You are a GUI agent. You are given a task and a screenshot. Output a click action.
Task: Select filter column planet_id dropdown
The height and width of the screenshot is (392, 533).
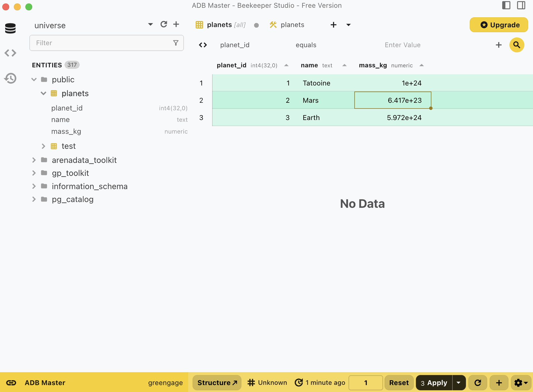pyautogui.click(x=235, y=45)
